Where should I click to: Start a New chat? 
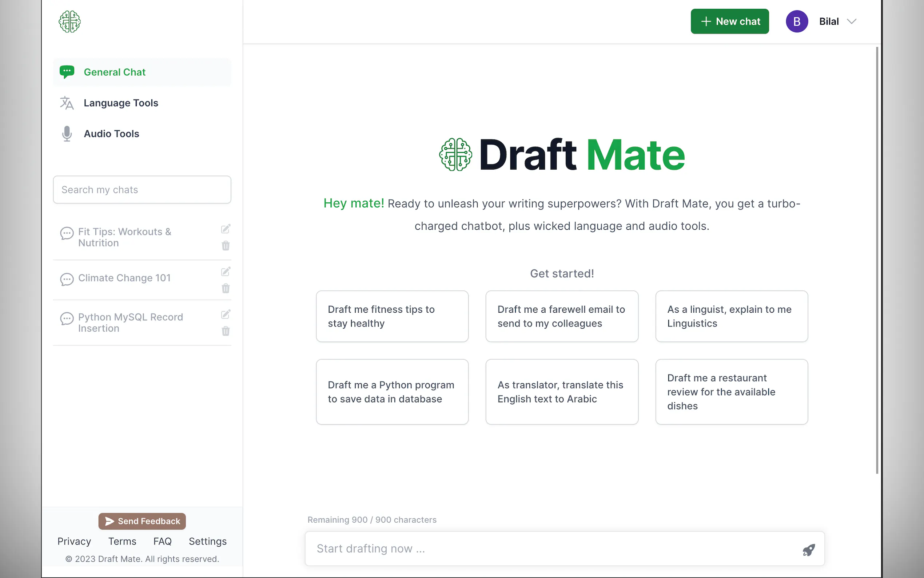coord(729,21)
